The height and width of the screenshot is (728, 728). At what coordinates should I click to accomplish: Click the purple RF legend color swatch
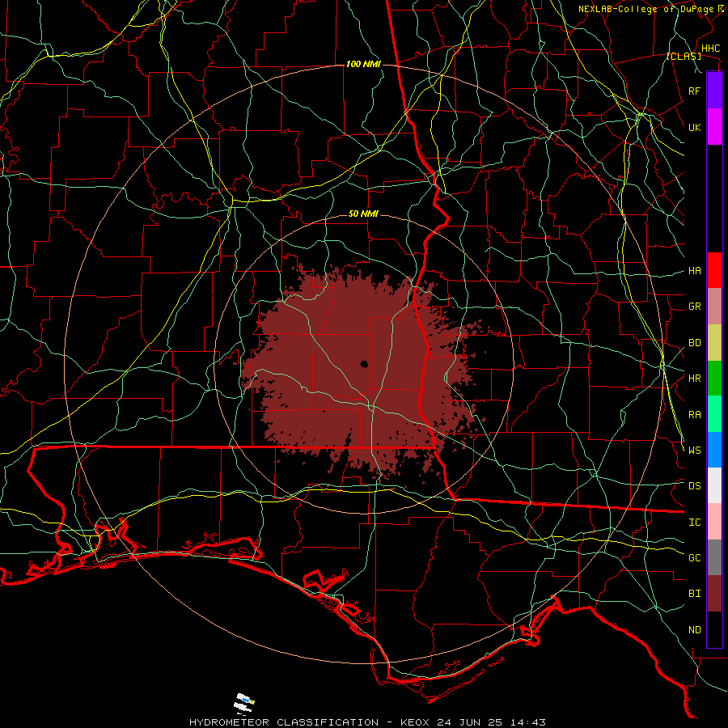click(714, 91)
